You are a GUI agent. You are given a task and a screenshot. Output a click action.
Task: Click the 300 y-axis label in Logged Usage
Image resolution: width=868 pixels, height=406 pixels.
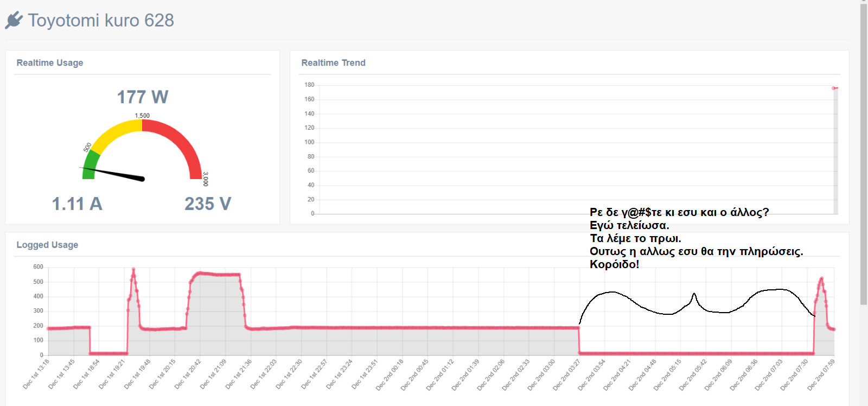(38, 311)
